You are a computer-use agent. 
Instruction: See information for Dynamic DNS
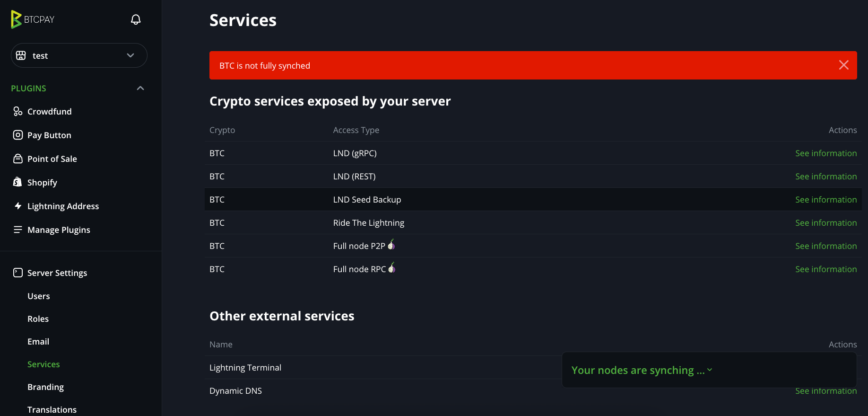tap(826, 391)
